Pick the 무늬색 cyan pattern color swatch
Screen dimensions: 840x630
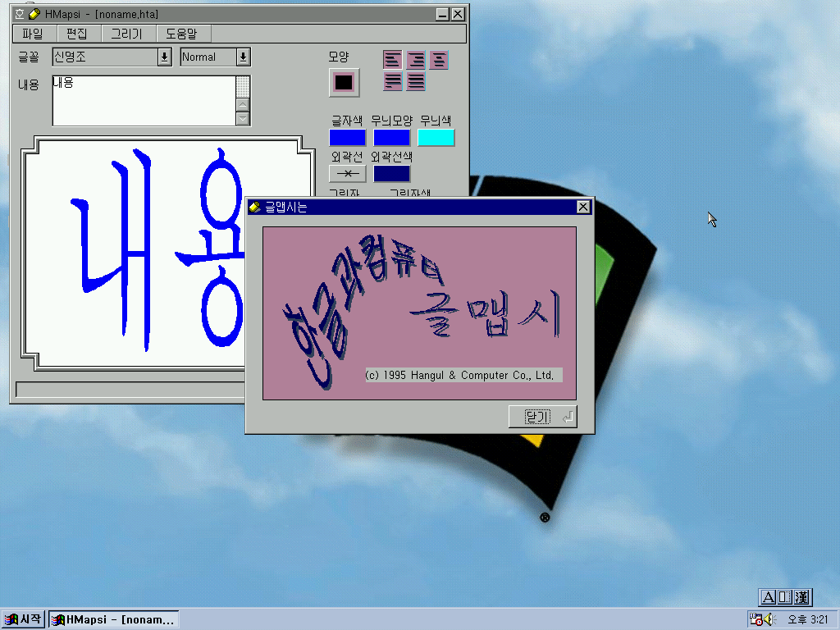point(436,138)
